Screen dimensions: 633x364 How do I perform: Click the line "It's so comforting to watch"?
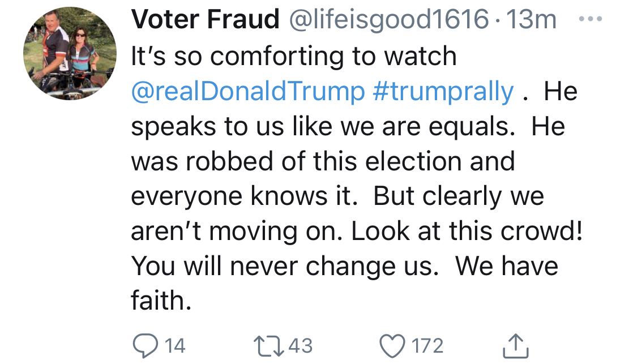click(293, 57)
